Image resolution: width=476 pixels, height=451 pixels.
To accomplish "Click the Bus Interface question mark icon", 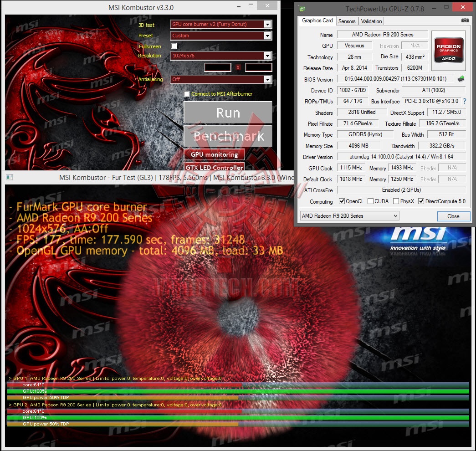I will click(x=465, y=101).
